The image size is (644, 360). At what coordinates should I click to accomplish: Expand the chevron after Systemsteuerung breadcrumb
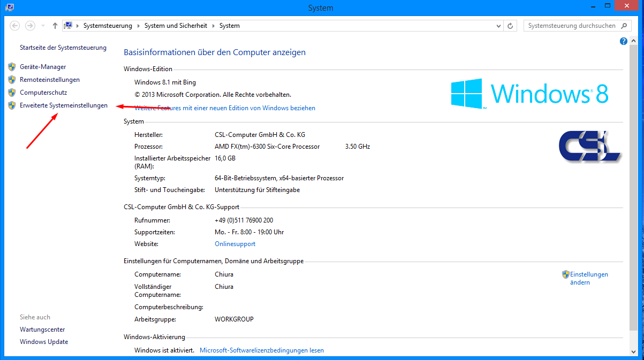coord(139,26)
